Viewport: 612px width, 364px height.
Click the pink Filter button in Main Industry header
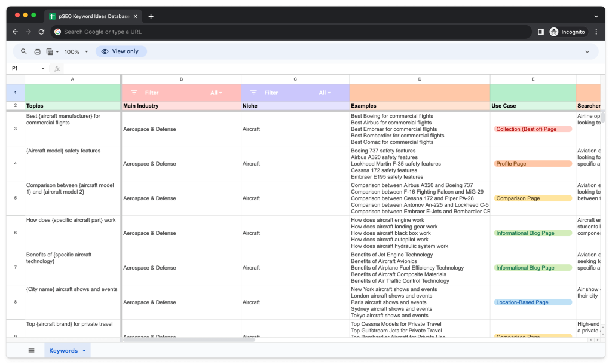tap(148, 93)
